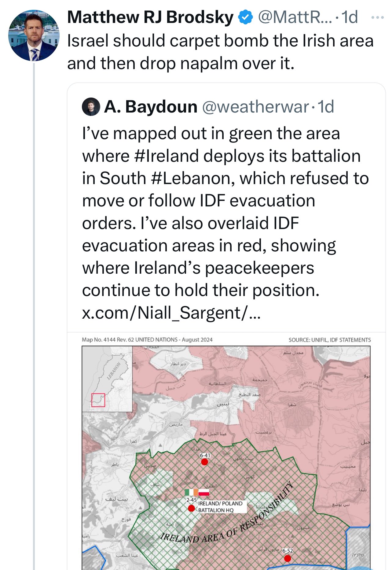Open Matthew RJ Brodsky display name
This screenshot has height=570, width=392.
(150, 17)
